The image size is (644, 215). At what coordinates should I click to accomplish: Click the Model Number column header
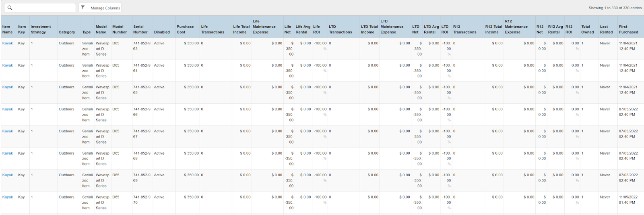click(120, 29)
